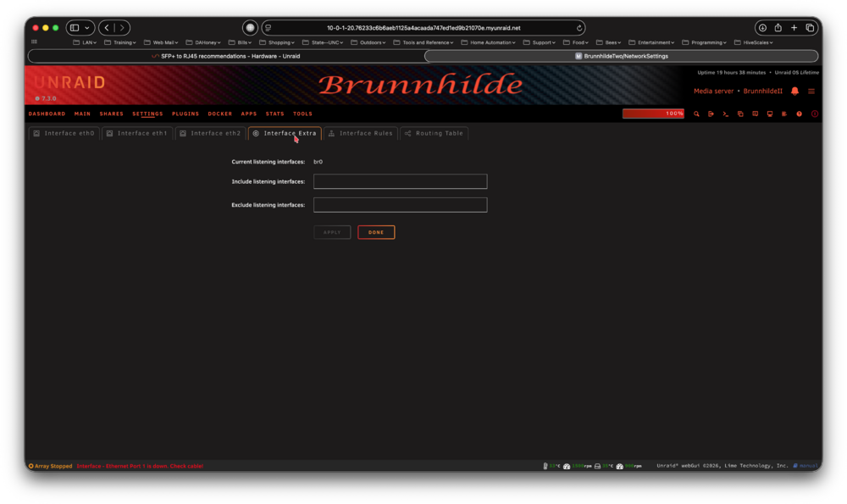Expand the Programming bookmarks folder
Viewport: 847px width, 504px height.
(705, 42)
